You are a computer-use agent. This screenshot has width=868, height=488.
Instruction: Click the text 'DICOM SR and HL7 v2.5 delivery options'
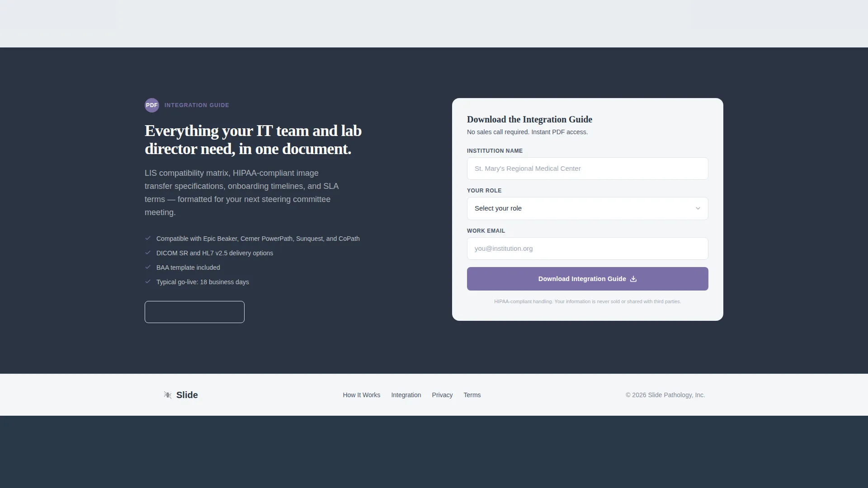pos(215,253)
